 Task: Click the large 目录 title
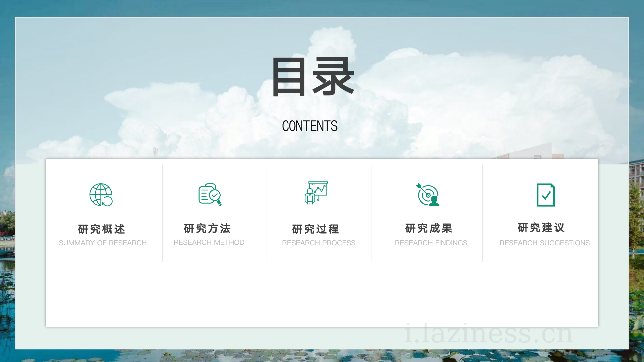[x=313, y=77]
